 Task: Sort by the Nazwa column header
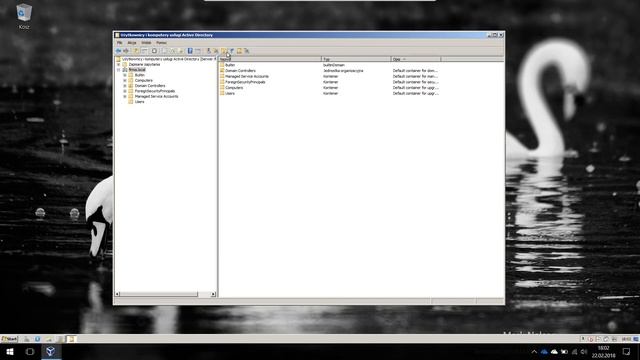[x=270, y=59]
